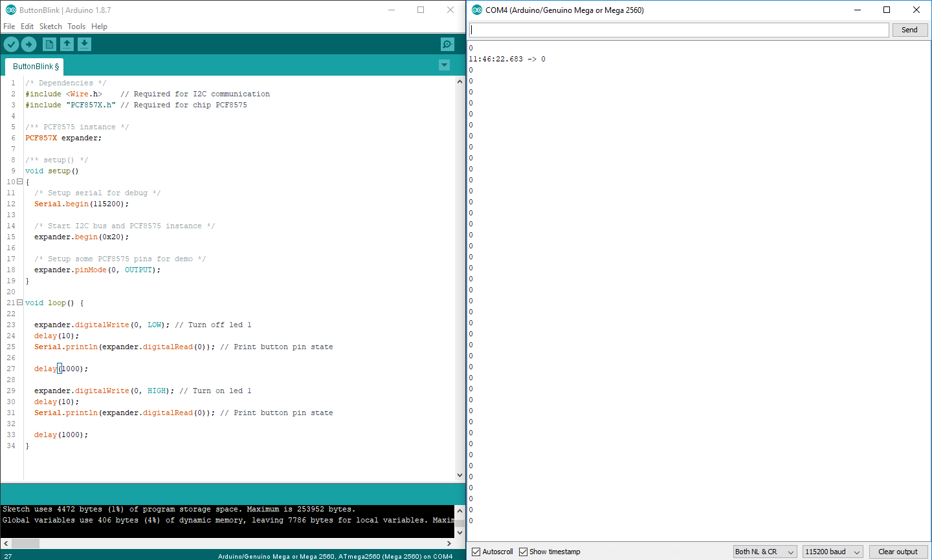932x560 pixels.
Task: Minimize the COM4 Serial Monitor window
Action: 858,10
